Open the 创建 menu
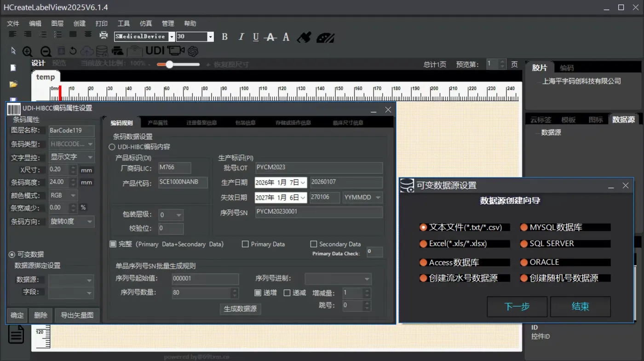The image size is (644, 361). [80, 23]
